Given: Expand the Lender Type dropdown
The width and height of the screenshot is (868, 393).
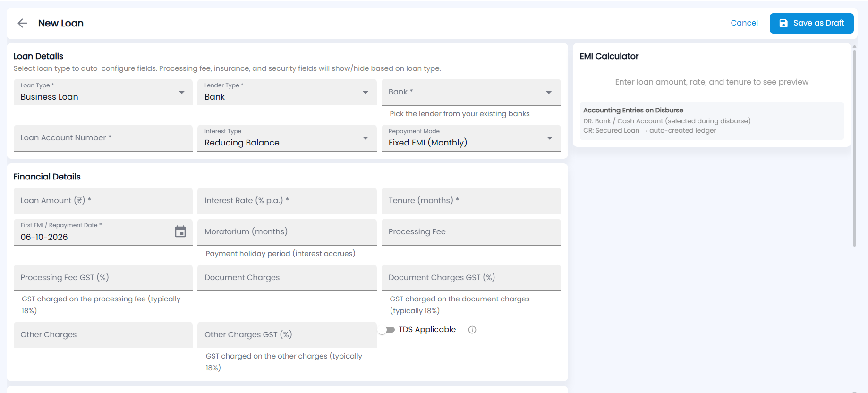Looking at the screenshot, I should point(287,92).
